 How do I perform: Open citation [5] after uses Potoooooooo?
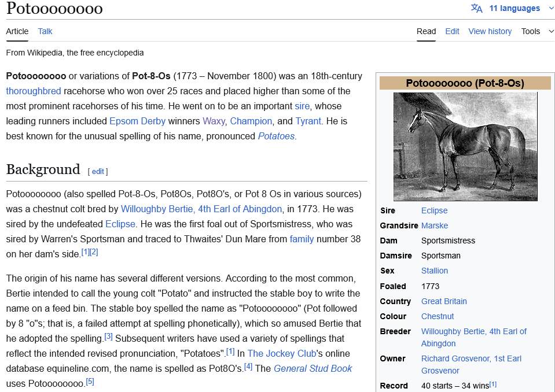(x=90, y=382)
